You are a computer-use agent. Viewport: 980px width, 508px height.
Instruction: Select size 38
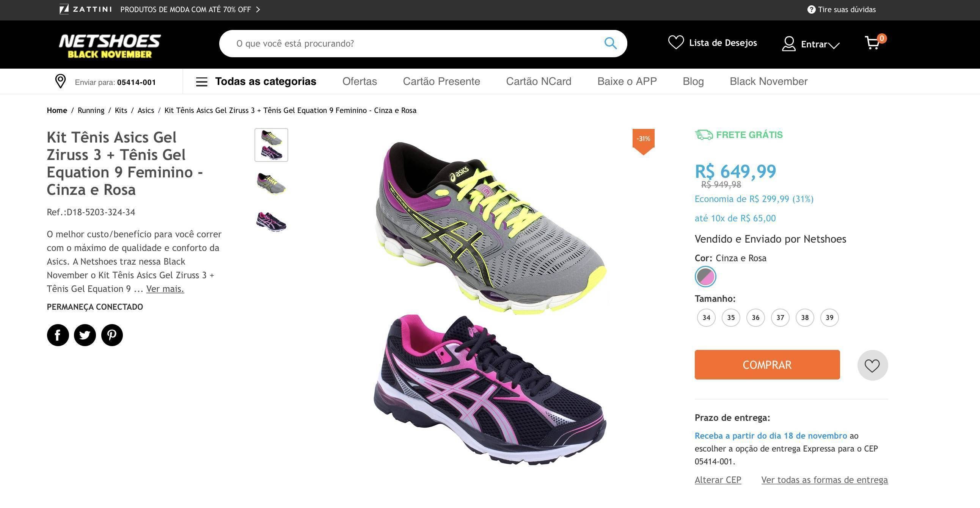pyautogui.click(x=805, y=318)
